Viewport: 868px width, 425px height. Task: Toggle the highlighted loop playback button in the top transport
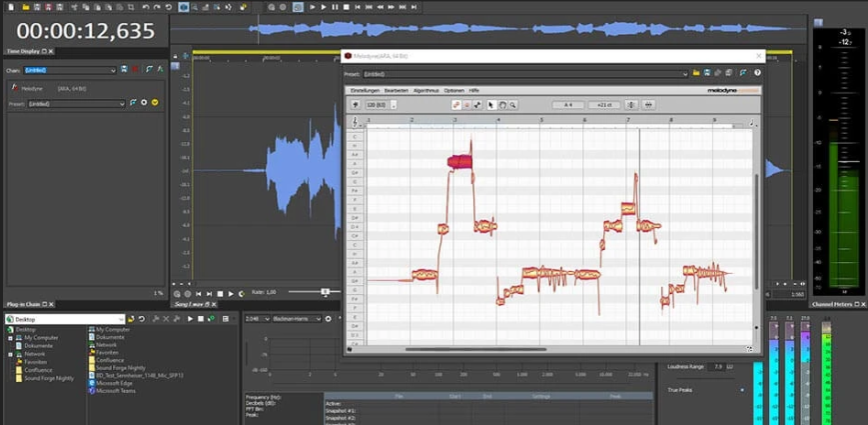298,7
